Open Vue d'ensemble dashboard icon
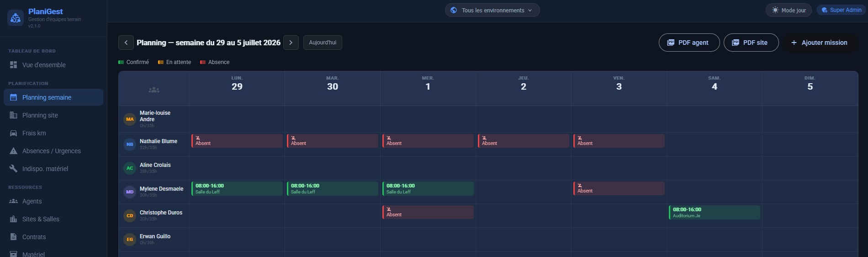 tap(14, 65)
